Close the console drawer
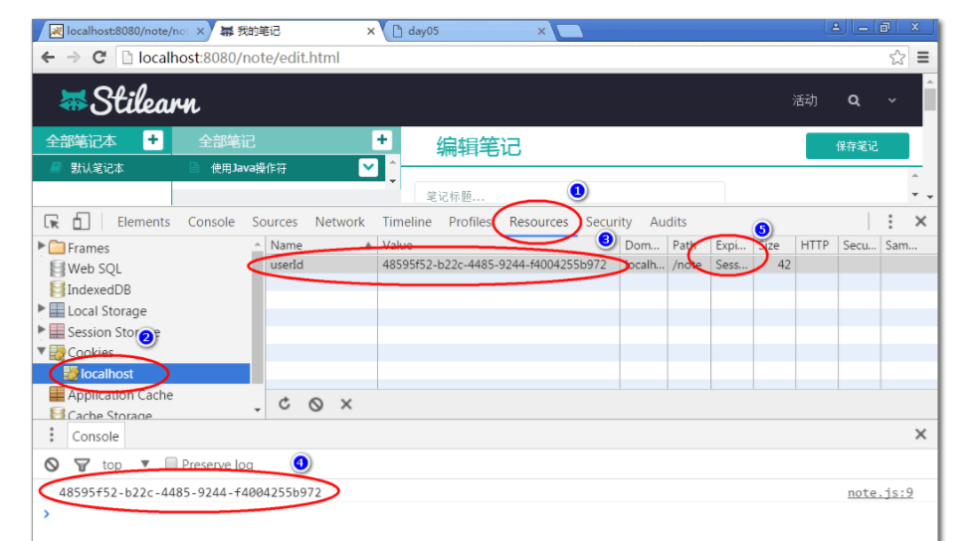980x541 pixels. pos(920,435)
